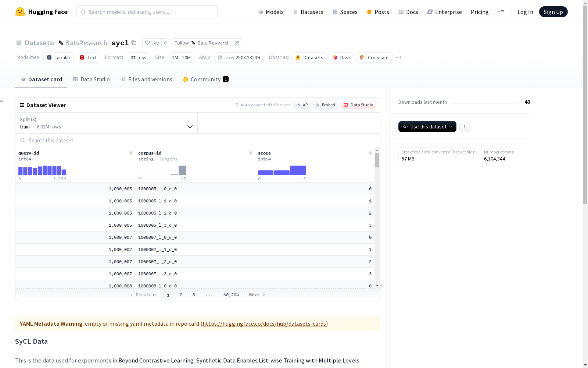The image size is (588, 368).
Task: Switch to the Files and versions tab
Action: coord(146,79)
